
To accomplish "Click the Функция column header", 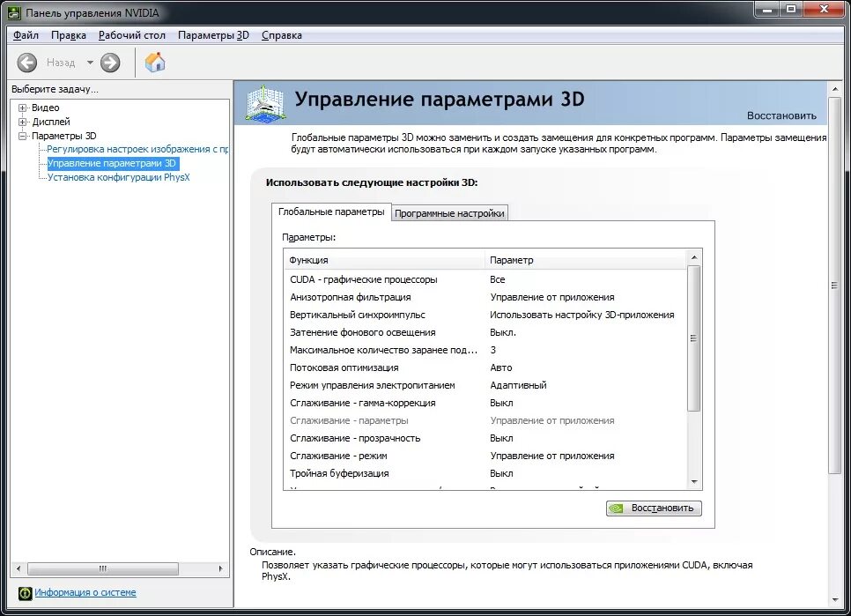I will pyautogui.click(x=384, y=260).
